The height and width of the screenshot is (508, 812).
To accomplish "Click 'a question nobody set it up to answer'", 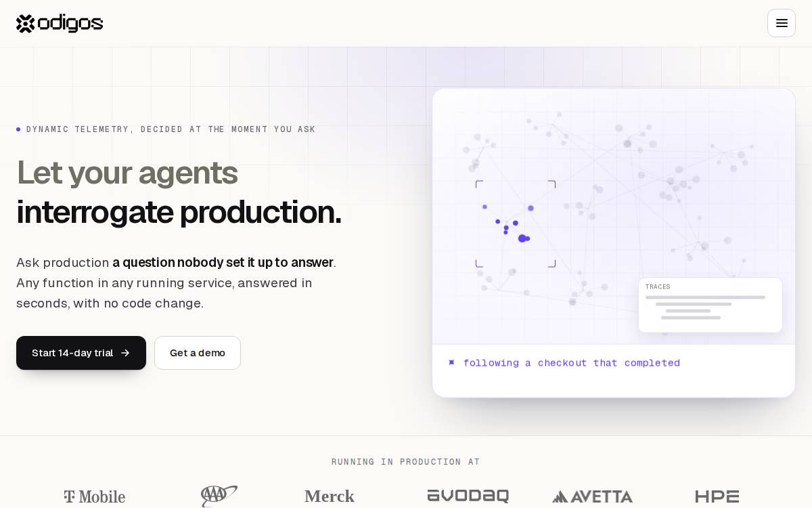I will (223, 262).
